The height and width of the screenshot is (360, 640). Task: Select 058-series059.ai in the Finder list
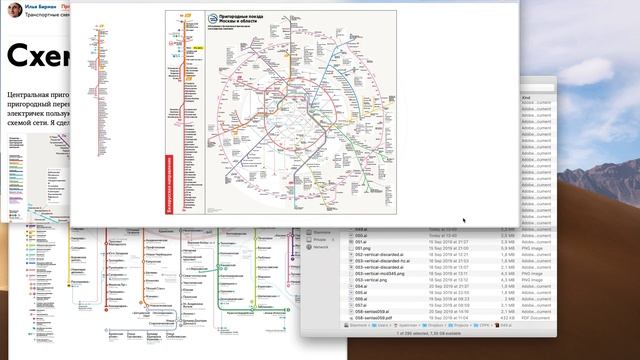[x=372, y=312]
